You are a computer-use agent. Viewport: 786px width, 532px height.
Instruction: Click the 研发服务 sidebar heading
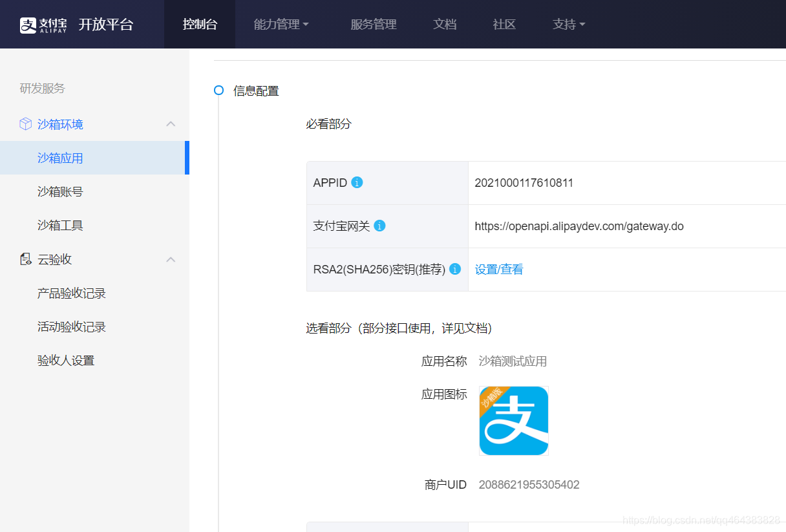point(43,89)
